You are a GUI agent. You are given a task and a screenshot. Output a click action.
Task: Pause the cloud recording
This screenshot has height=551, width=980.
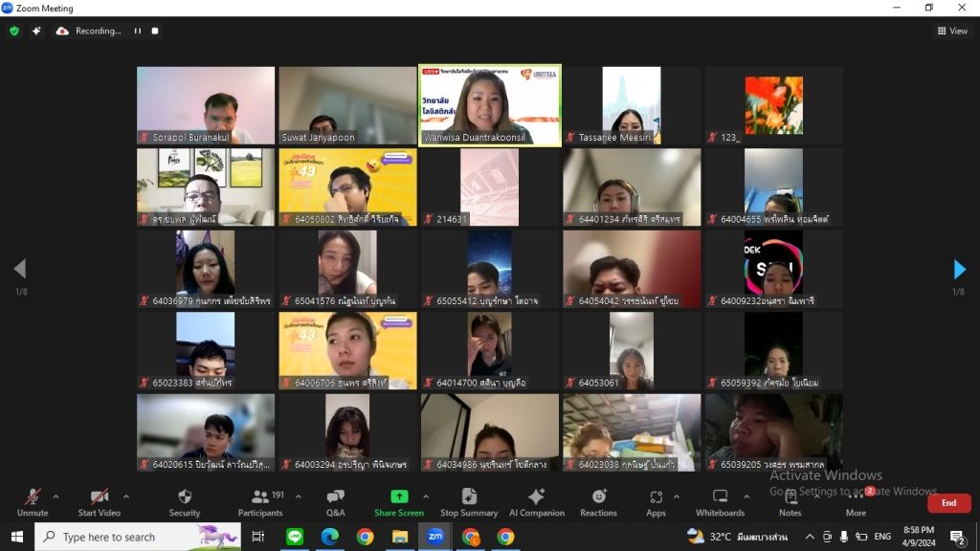[138, 31]
